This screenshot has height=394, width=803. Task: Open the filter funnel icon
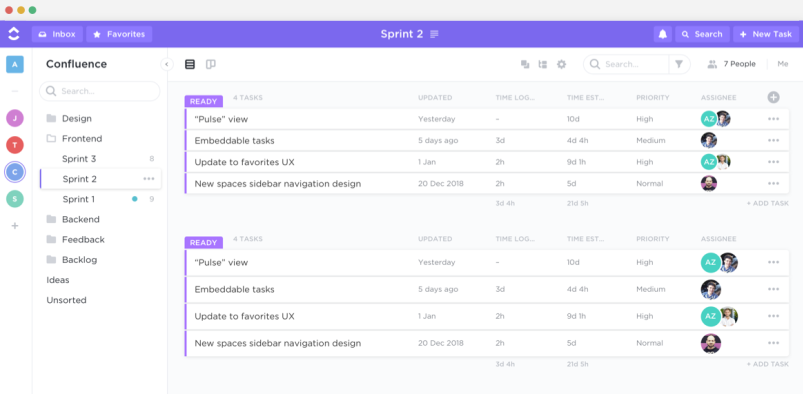[679, 64]
